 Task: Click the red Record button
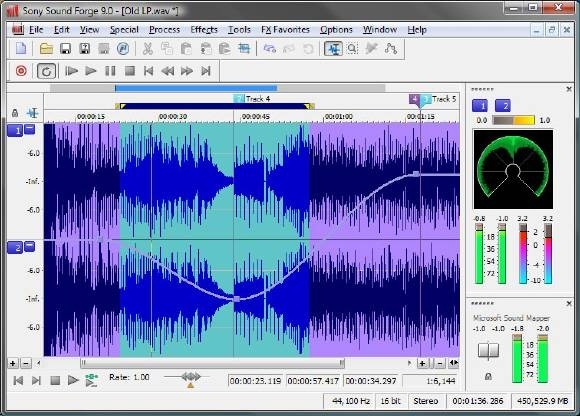tap(21, 71)
